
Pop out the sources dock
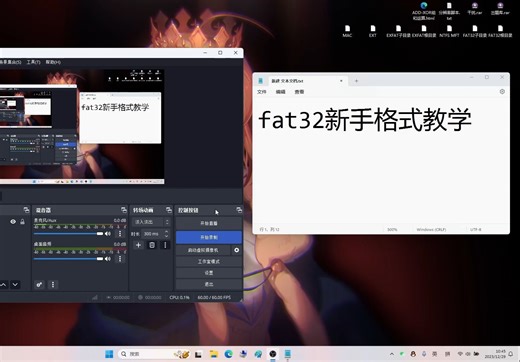click(x=26, y=210)
